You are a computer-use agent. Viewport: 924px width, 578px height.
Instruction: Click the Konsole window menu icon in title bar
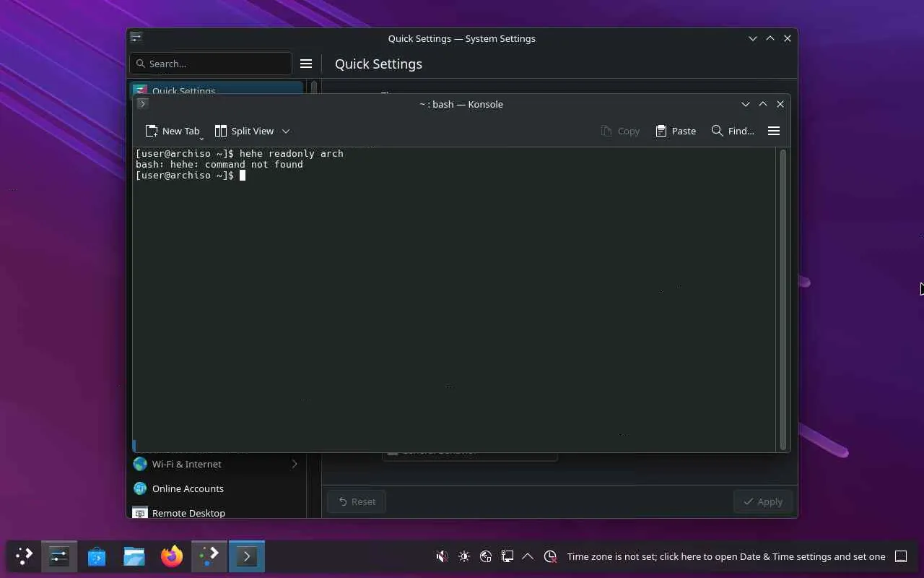(x=142, y=104)
